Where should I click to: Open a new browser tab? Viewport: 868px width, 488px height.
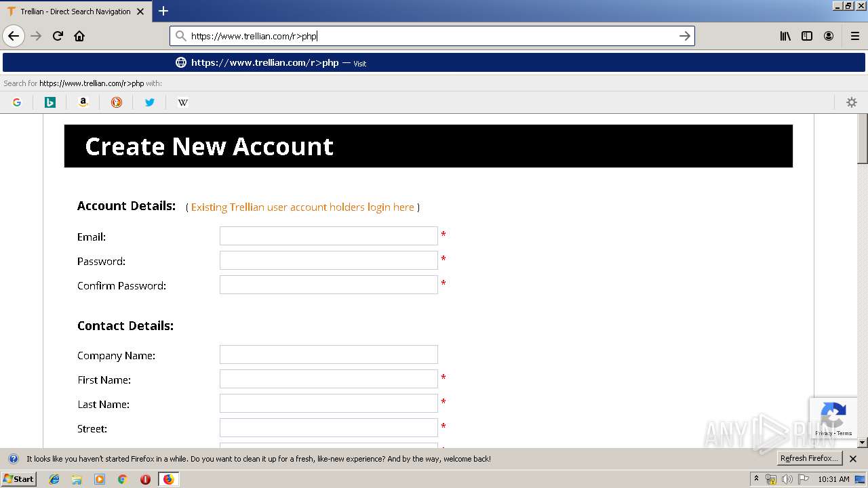click(163, 11)
